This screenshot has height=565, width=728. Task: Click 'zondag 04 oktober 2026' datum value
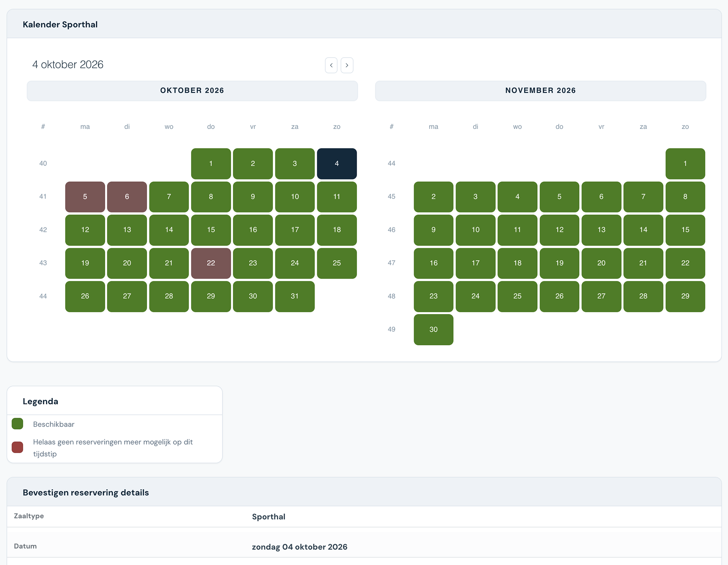pyautogui.click(x=300, y=547)
